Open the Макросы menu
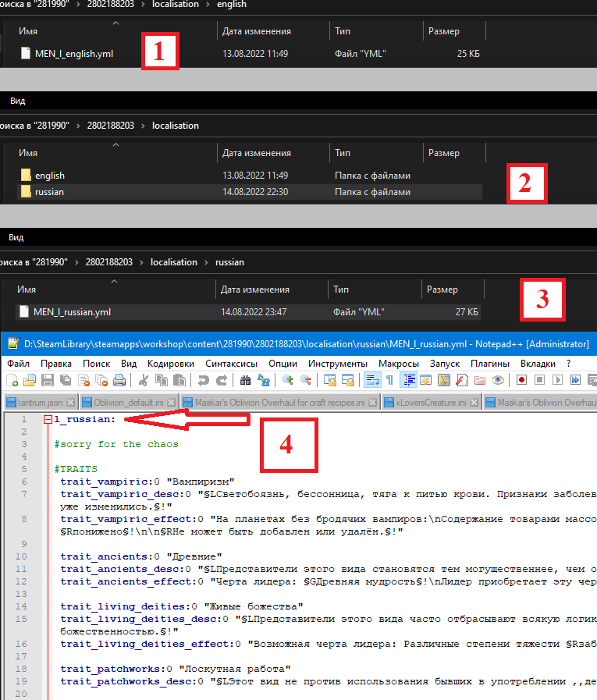597x700 pixels. click(399, 364)
